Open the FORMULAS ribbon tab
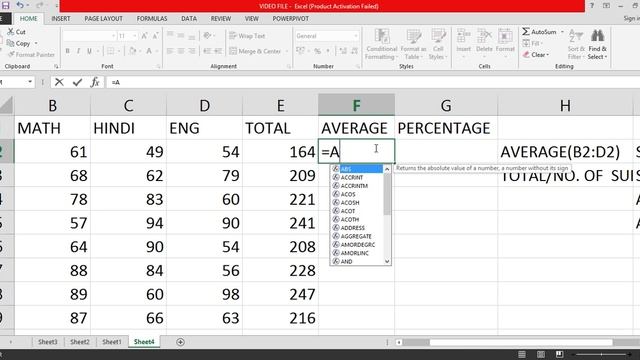The width and height of the screenshot is (640, 360). pos(152,18)
